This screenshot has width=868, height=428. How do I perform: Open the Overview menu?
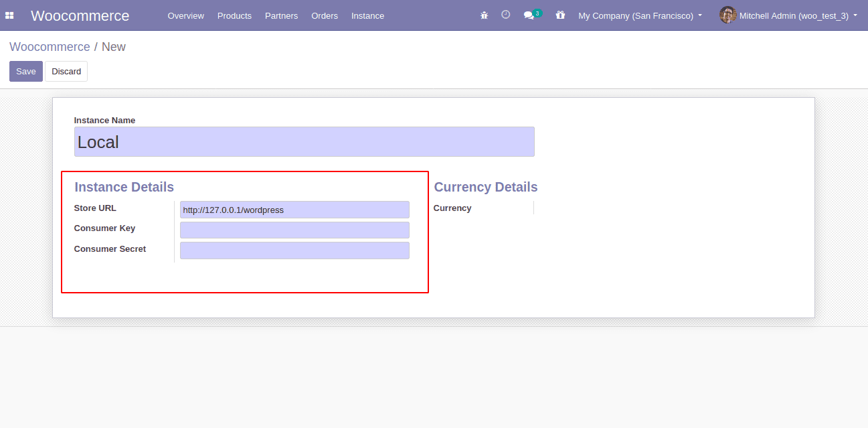[186, 15]
